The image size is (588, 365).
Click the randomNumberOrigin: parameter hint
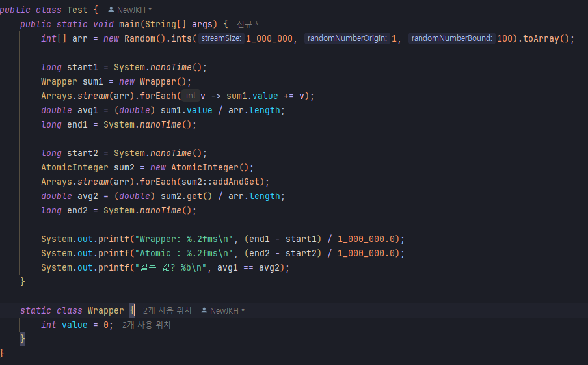tap(347, 38)
